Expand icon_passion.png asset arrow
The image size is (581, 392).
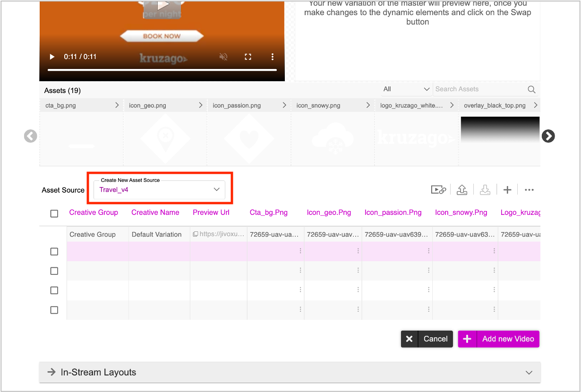pyautogui.click(x=284, y=105)
